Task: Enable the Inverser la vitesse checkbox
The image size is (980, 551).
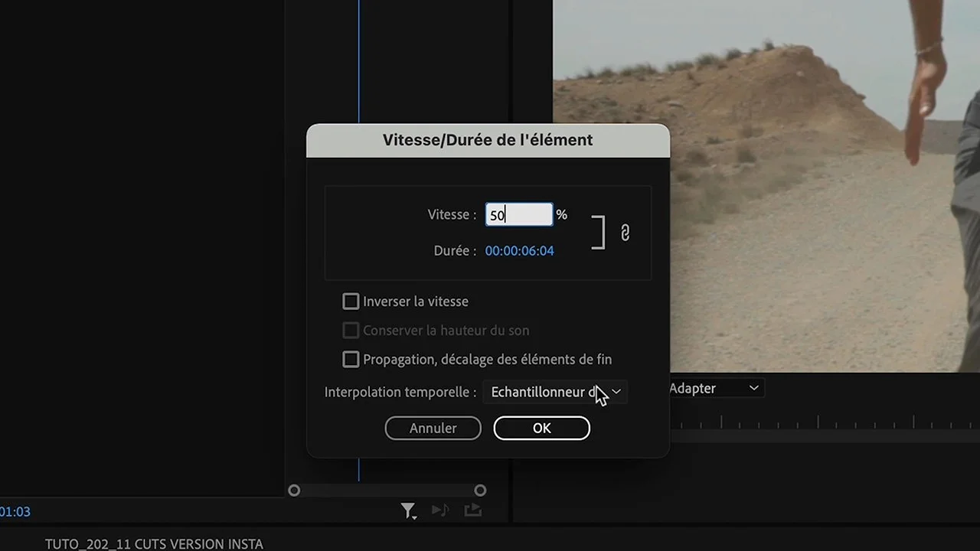Action: coord(351,302)
